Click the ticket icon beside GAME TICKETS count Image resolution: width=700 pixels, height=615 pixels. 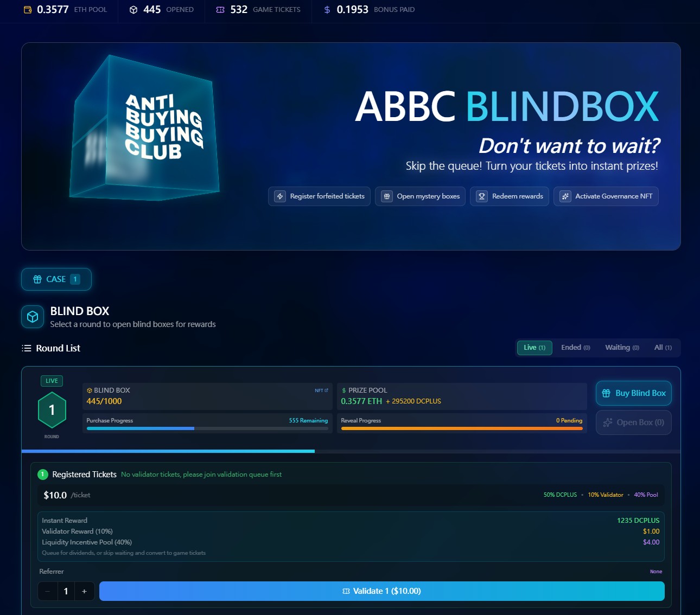(x=220, y=9)
